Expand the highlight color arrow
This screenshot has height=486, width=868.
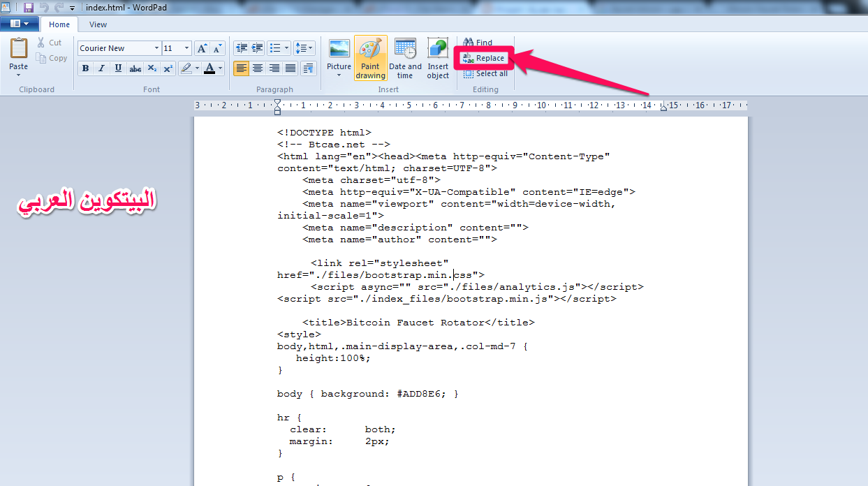(x=198, y=68)
